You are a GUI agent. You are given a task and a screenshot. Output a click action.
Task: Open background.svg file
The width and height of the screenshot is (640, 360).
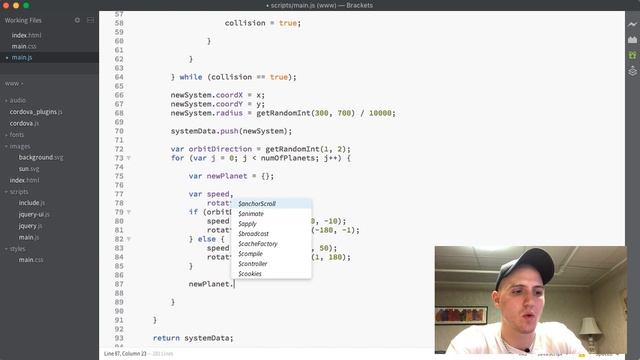coord(41,157)
